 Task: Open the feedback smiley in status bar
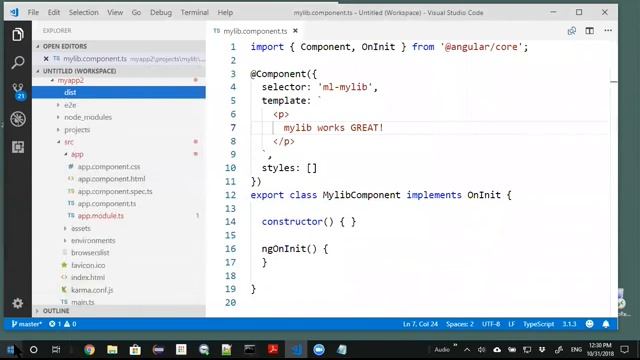589,324
